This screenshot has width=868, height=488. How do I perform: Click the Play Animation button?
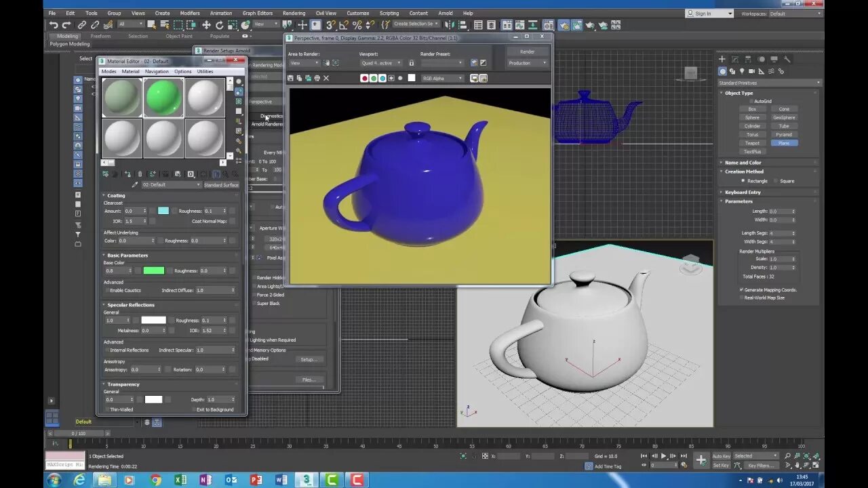(x=664, y=456)
